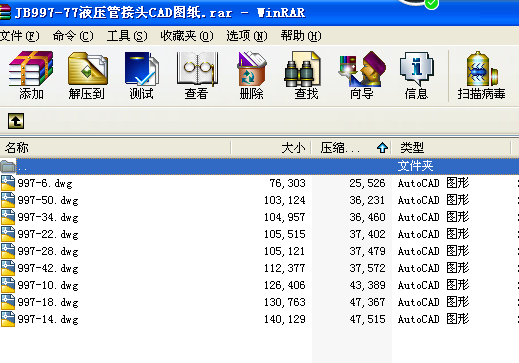Click the Test (测试) toolbar icon
Image resolution: width=519 pixels, height=363 pixels.
click(x=142, y=69)
